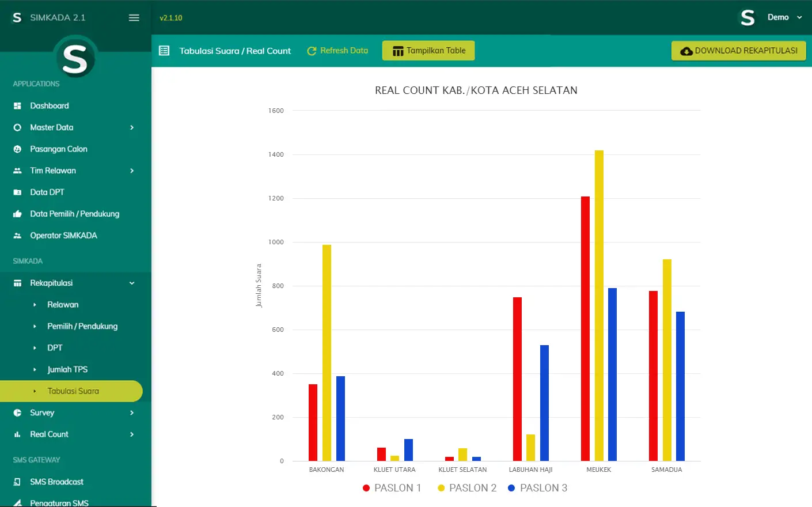
Task: Click the Operator SIMKADA users icon
Action: 17,236
